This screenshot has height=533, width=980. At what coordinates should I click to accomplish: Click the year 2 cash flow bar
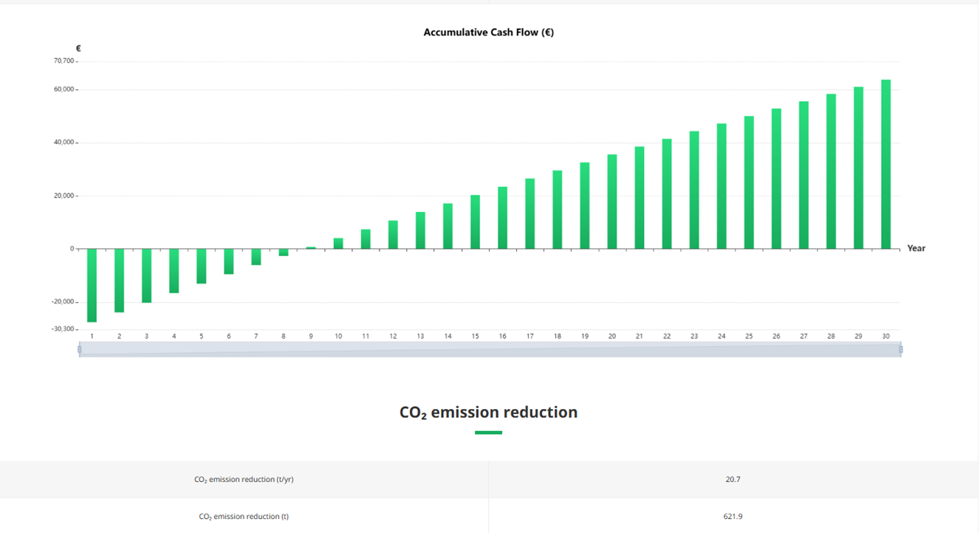point(119,281)
